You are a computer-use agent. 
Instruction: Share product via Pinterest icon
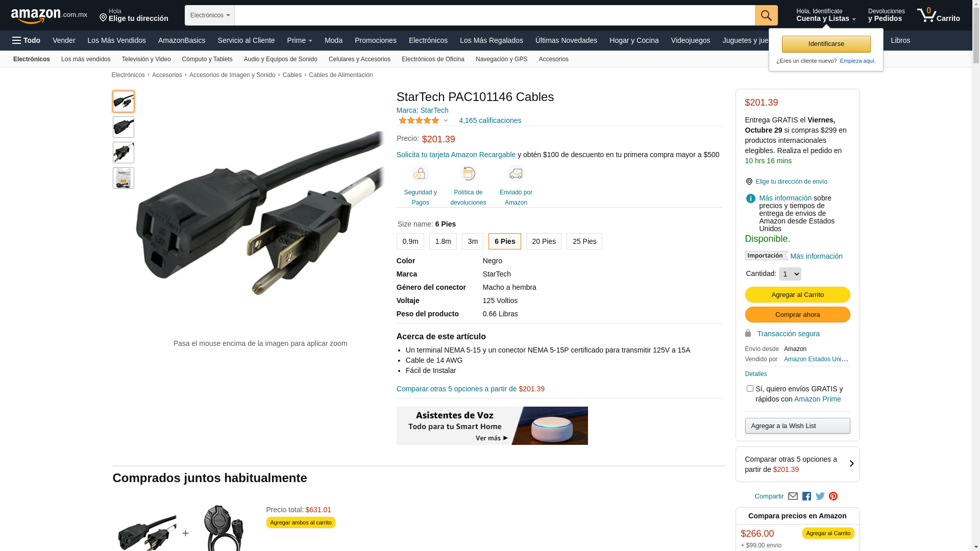tap(834, 496)
